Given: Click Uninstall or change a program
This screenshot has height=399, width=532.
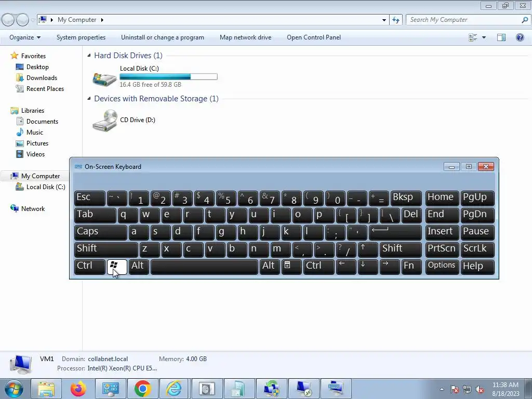Looking at the screenshot, I should click(x=163, y=37).
